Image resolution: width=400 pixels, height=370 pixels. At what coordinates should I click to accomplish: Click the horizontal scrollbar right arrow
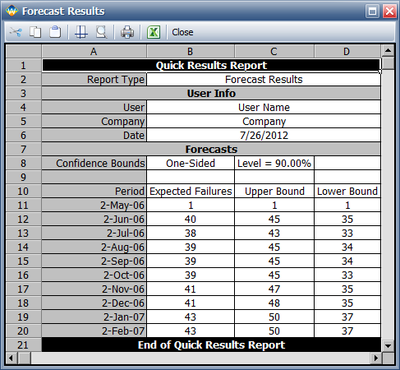click(x=376, y=358)
